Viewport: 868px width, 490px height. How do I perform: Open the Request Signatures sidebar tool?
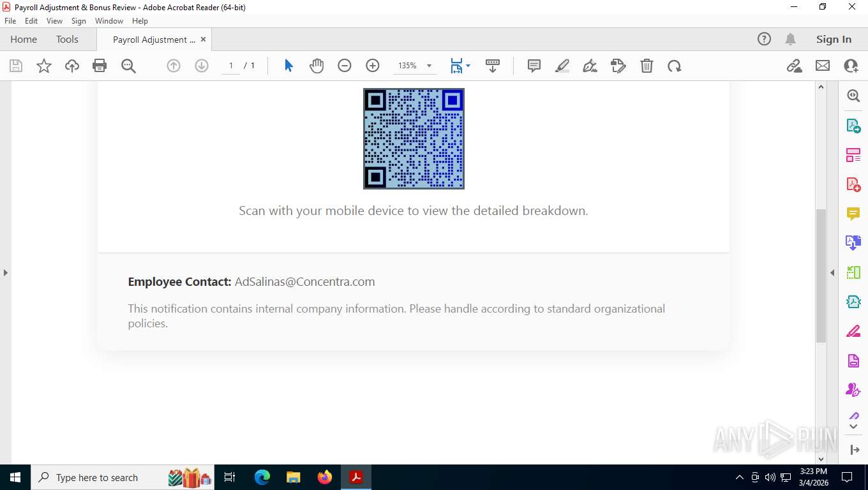point(853,390)
